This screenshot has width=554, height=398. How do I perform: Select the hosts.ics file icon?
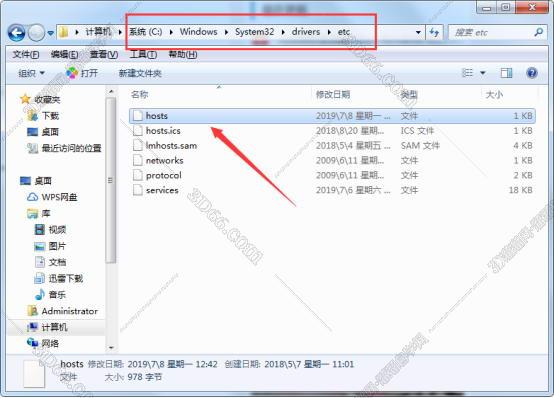[x=137, y=130]
